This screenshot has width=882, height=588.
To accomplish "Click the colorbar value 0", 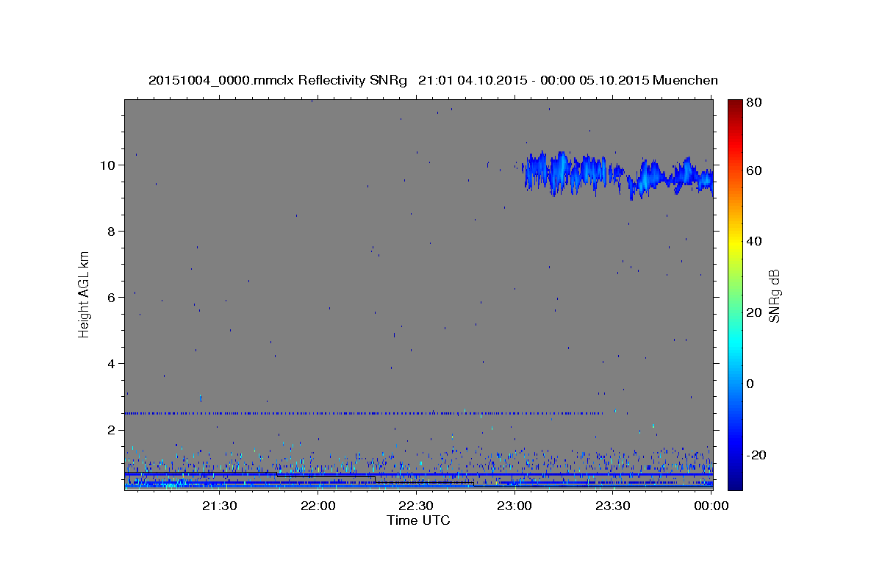I will (x=752, y=384).
